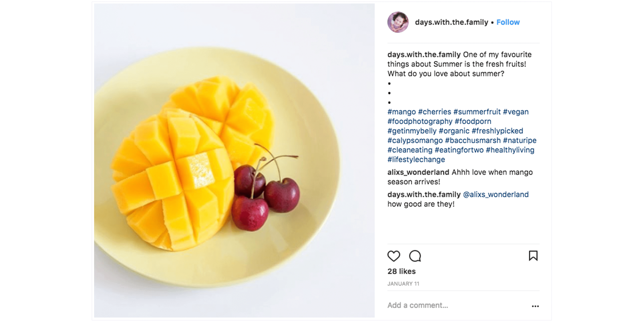Follow the days.with.the.family account
The image size is (644, 322).
click(x=508, y=22)
